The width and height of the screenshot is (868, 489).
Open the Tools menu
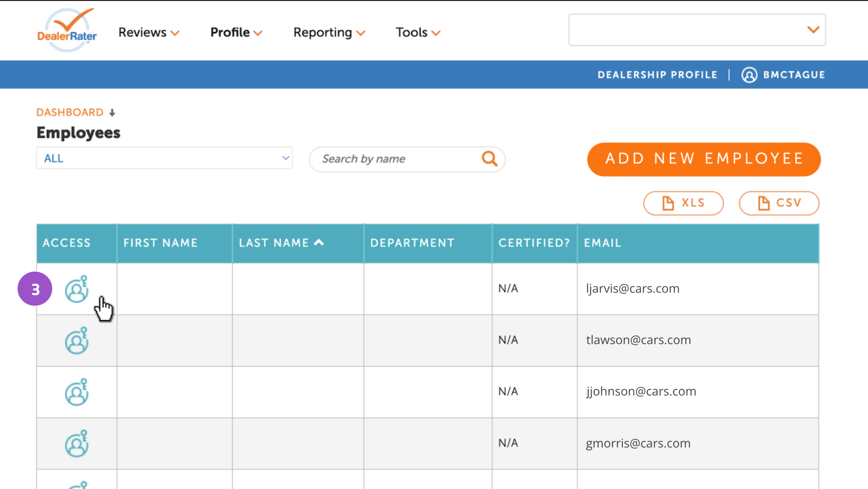[x=418, y=33]
